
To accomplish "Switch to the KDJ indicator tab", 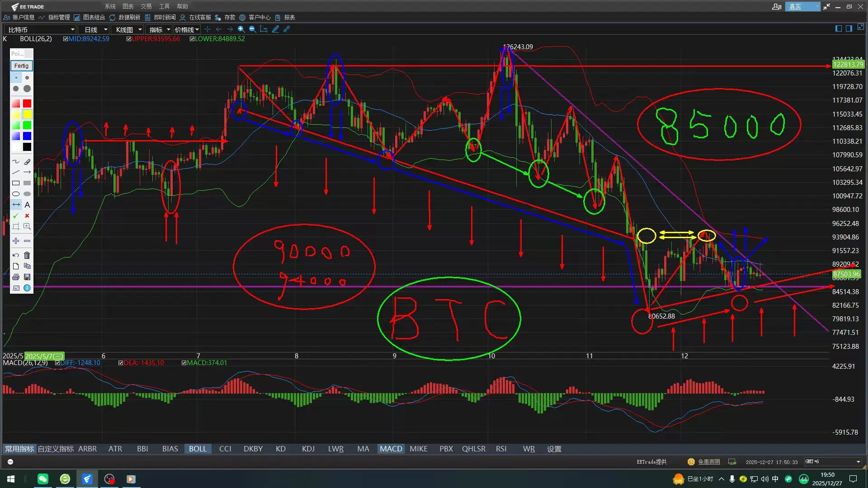I will coord(308,449).
